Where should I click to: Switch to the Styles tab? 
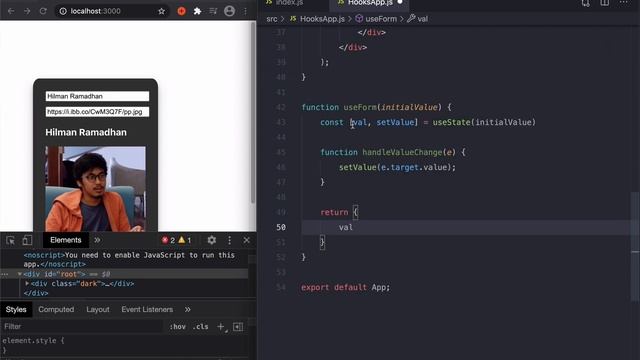tap(16, 309)
